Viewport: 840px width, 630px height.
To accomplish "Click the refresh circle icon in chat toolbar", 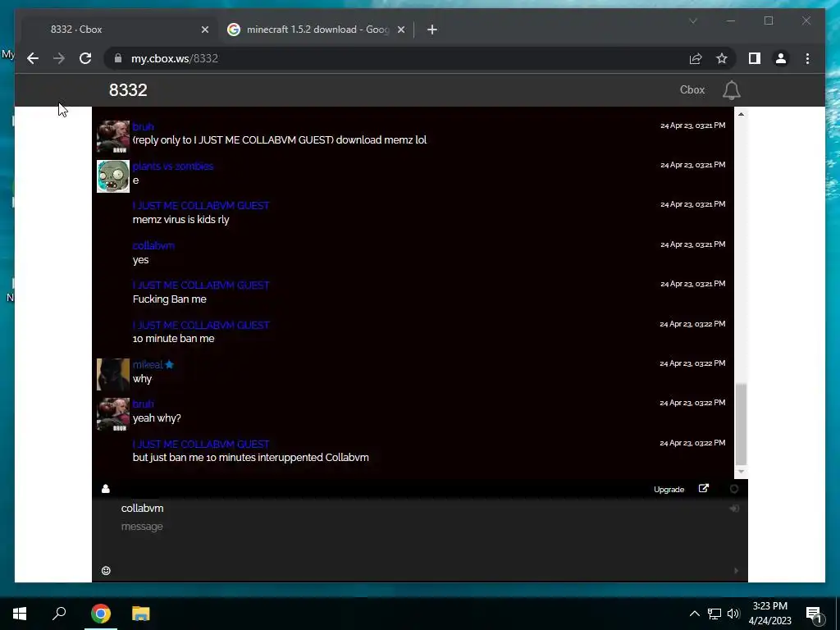I will click(734, 489).
